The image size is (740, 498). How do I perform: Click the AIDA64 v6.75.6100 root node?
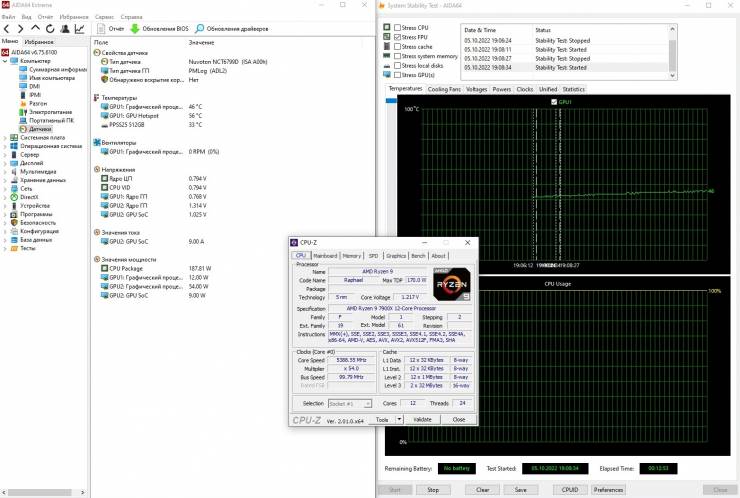tap(29, 52)
